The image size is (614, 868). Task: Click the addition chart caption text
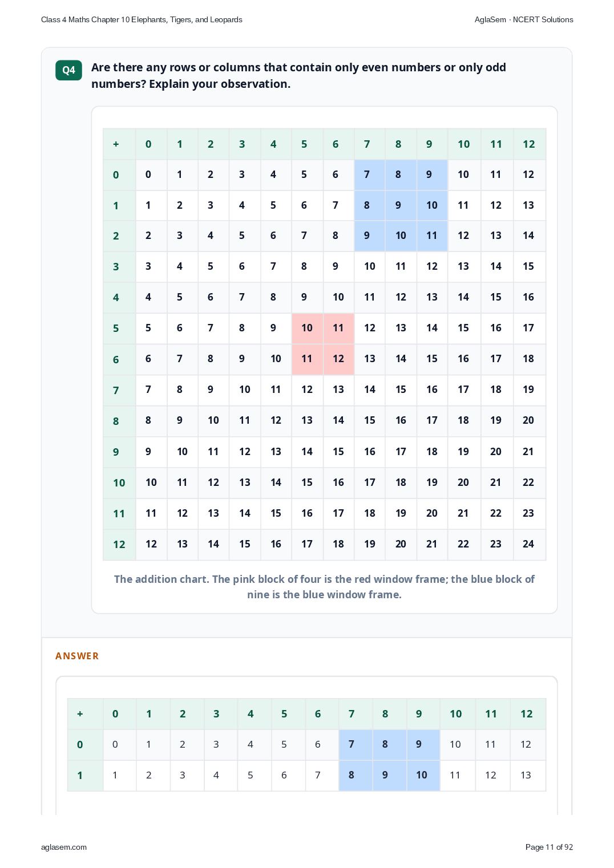324,587
